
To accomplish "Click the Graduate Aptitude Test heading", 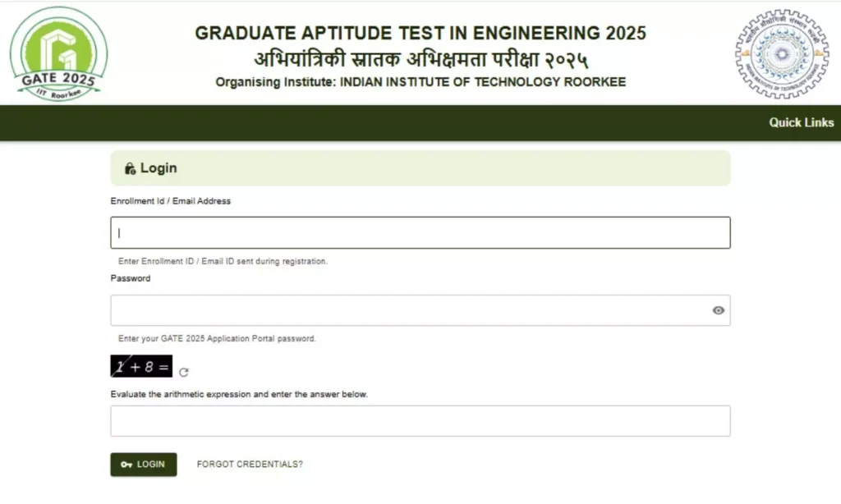I will (x=420, y=33).
